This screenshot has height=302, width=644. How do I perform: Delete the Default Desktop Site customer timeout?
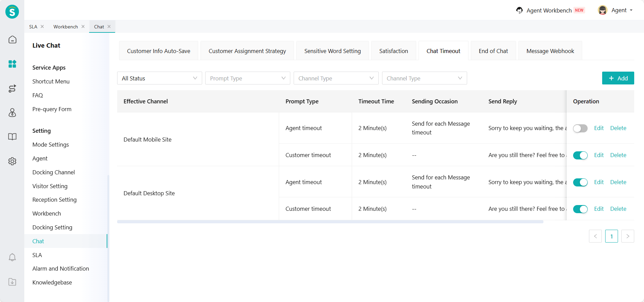[x=618, y=209]
